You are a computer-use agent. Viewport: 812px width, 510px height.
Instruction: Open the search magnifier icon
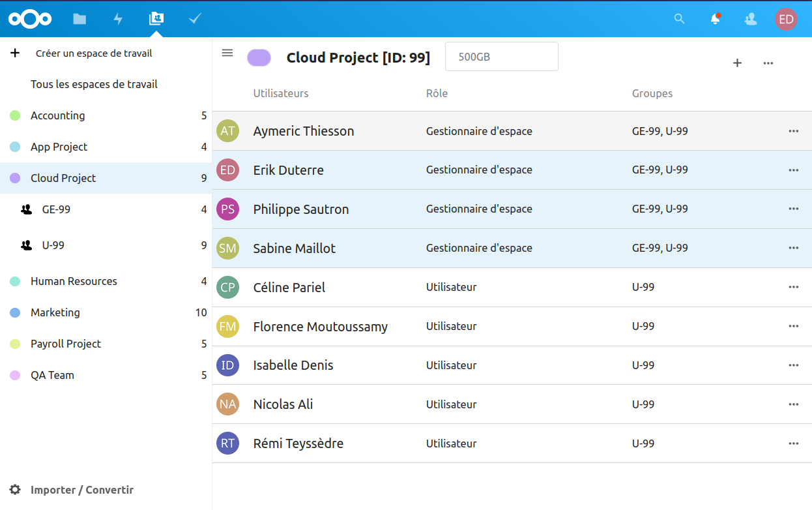pos(679,19)
